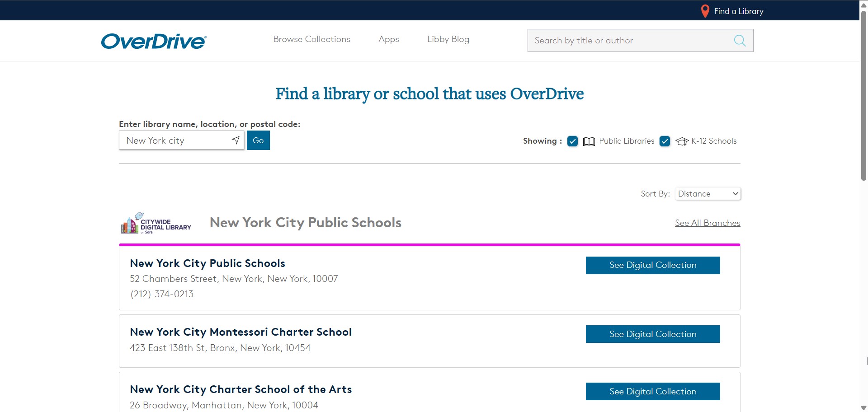Go to OverDrive home logo

tap(154, 41)
